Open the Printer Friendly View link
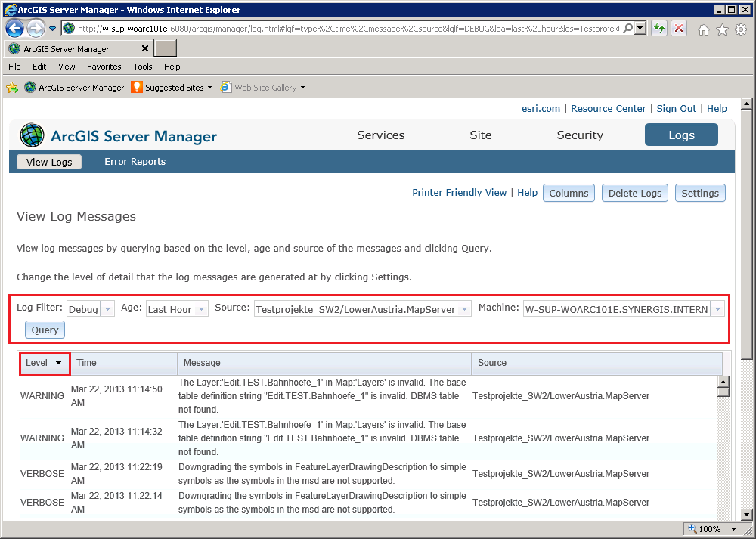756x539 pixels. tap(459, 192)
